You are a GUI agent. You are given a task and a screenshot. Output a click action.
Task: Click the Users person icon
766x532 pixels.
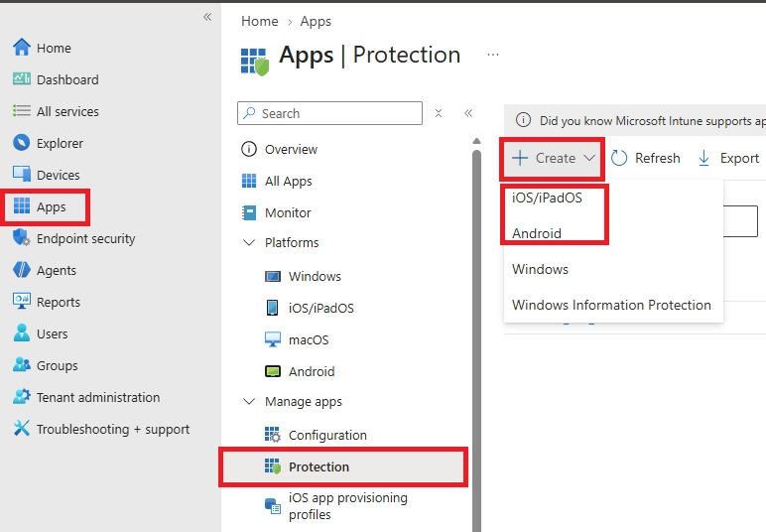point(22,333)
